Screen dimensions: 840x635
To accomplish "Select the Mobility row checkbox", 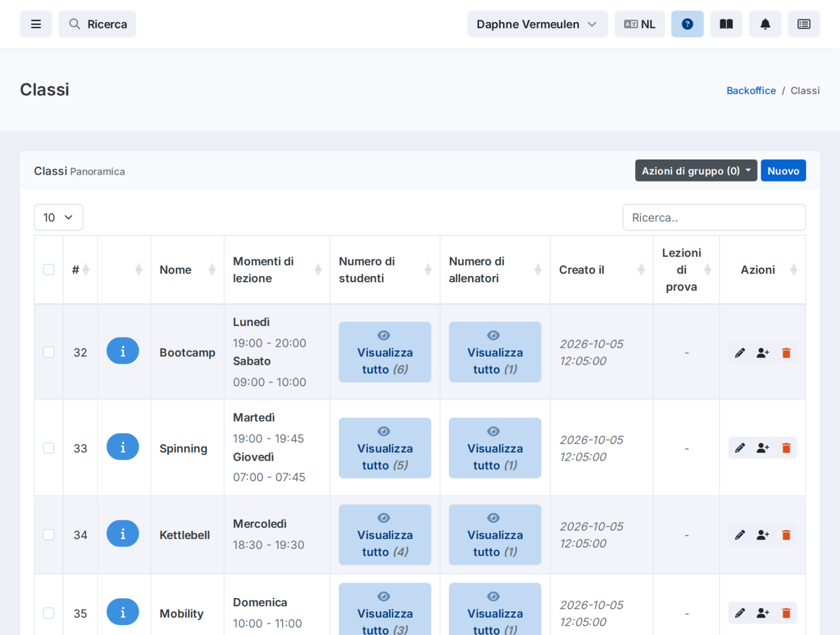I will 49,613.
